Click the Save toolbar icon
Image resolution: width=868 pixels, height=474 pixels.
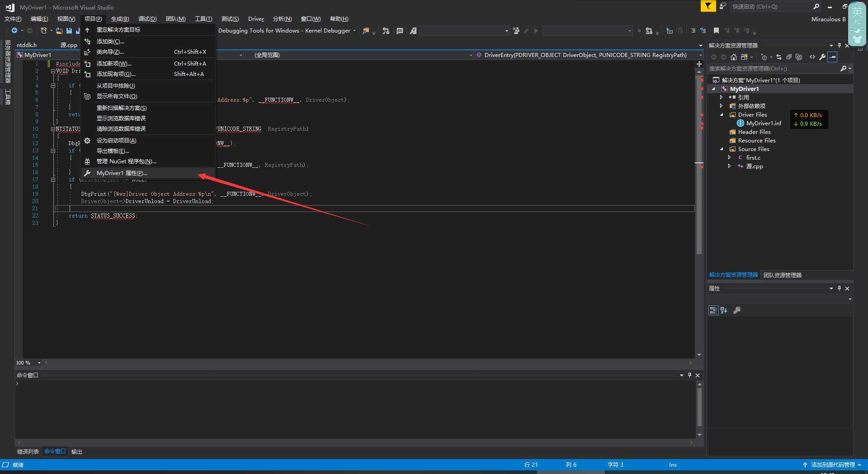click(x=69, y=31)
